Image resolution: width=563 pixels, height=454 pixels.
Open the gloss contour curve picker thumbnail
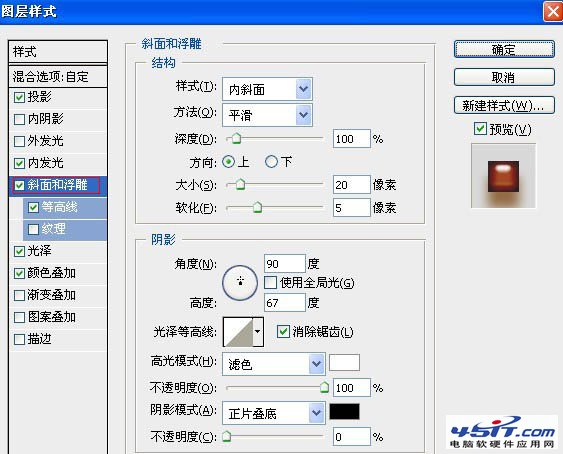[238, 332]
